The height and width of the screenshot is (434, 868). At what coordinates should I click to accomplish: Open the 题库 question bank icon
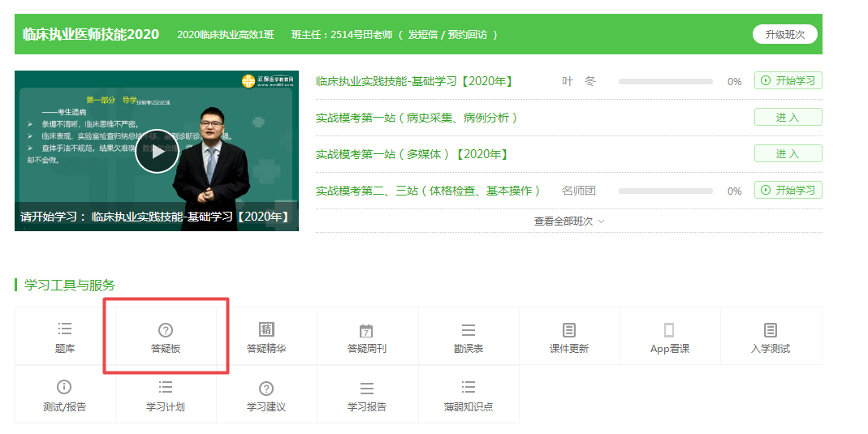click(65, 329)
